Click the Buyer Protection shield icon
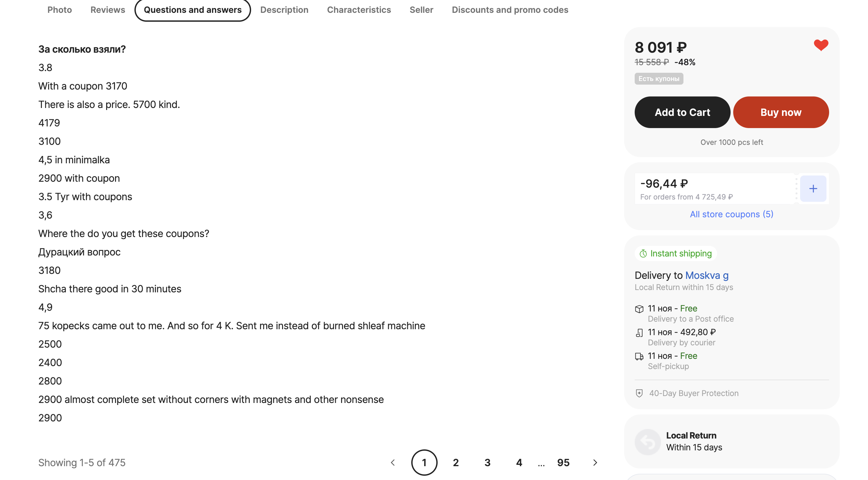Image resolution: width=868 pixels, height=480 pixels. pyautogui.click(x=639, y=393)
